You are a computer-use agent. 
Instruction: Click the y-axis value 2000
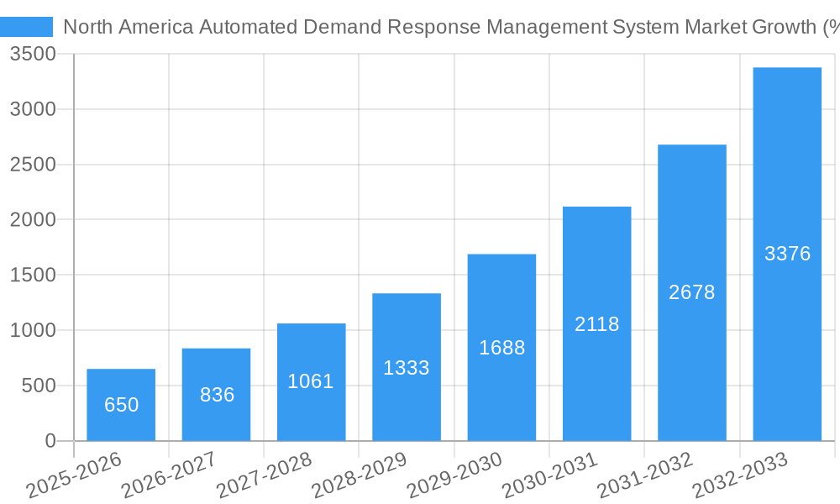click(x=34, y=219)
